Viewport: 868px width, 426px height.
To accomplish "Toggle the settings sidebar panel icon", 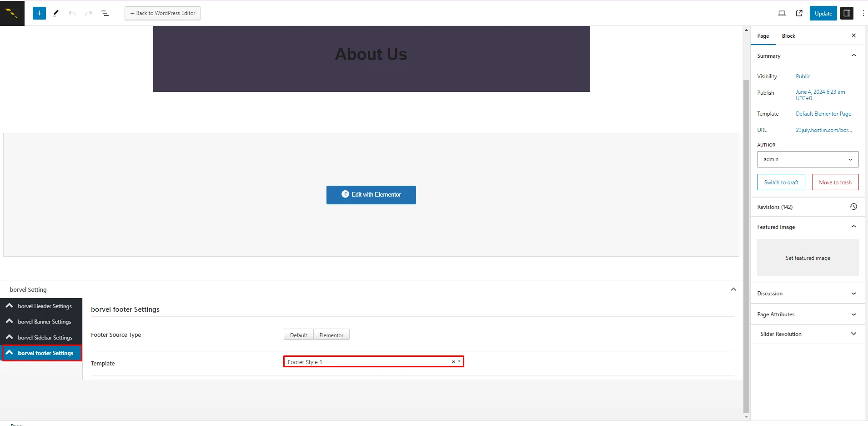I will [x=847, y=13].
